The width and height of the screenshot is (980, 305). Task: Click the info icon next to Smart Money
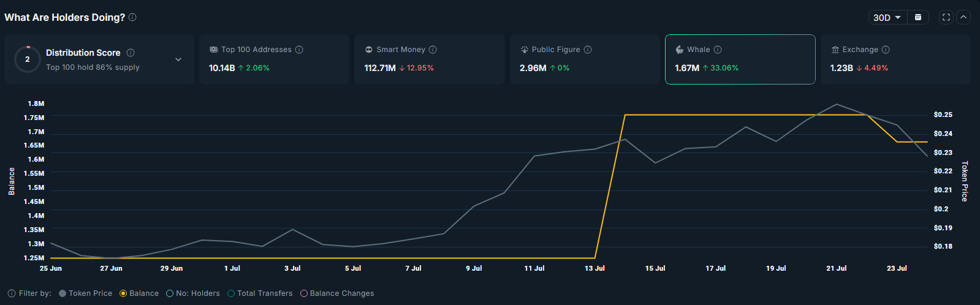click(433, 50)
